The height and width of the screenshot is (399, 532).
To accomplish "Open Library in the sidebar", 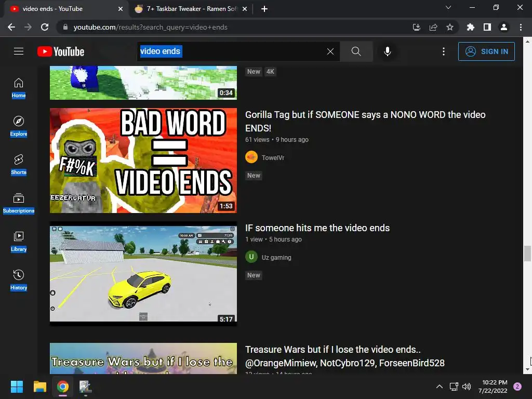I will (x=19, y=242).
